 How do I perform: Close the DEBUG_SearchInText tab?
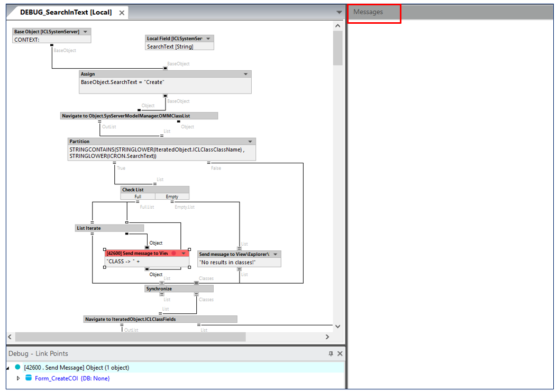[122, 13]
